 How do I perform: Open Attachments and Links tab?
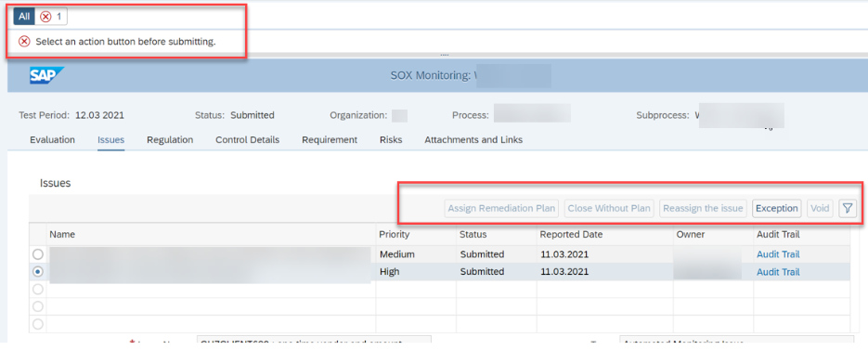[473, 139]
